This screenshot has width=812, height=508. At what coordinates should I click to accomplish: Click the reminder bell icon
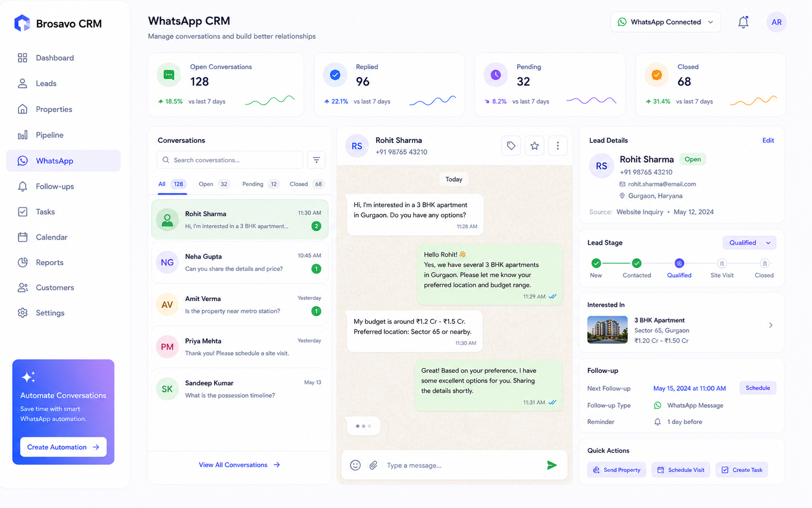click(x=657, y=422)
